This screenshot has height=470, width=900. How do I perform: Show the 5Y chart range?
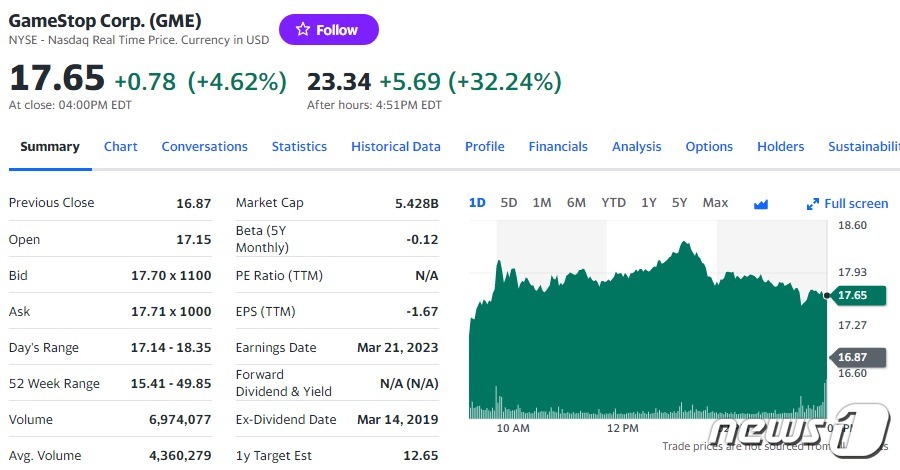[680, 203]
